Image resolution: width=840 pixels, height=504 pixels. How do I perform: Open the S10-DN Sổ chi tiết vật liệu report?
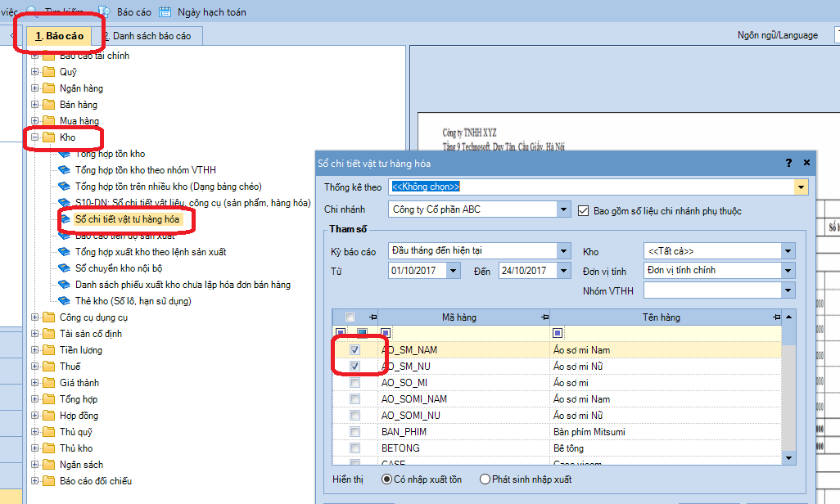(193, 203)
